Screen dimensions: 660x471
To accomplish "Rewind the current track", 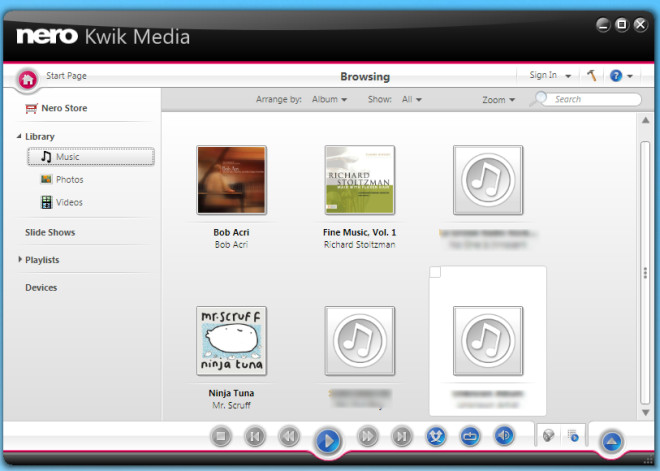I will click(289, 436).
